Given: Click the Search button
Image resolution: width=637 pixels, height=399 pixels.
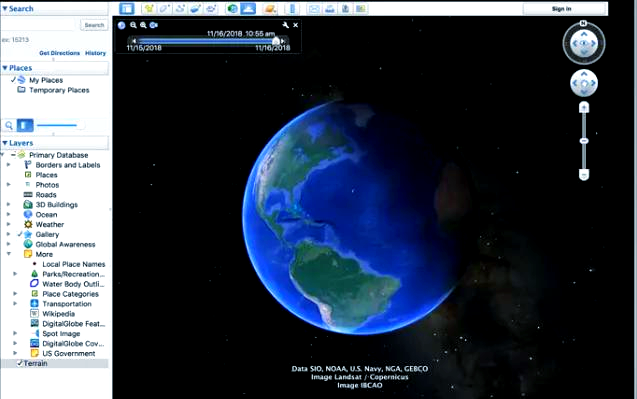Looking at the screenshot, I should click(94, 25).
